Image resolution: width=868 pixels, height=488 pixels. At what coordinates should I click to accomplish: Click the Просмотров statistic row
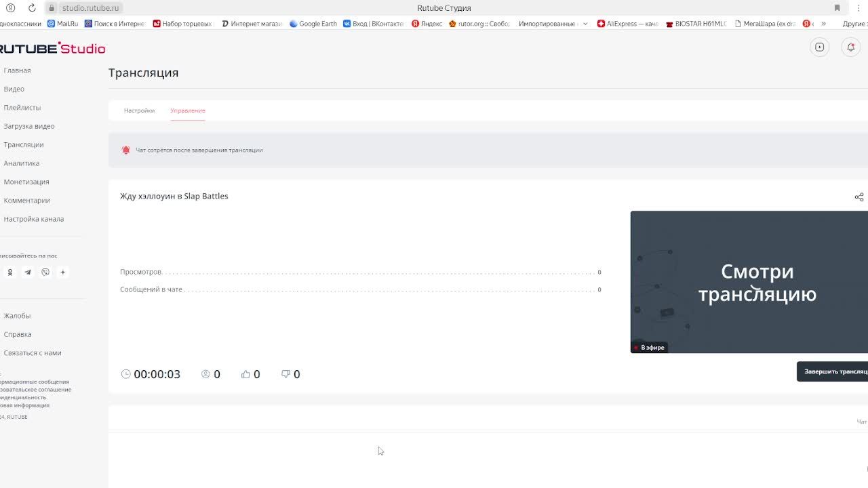[x=361, y=272]
